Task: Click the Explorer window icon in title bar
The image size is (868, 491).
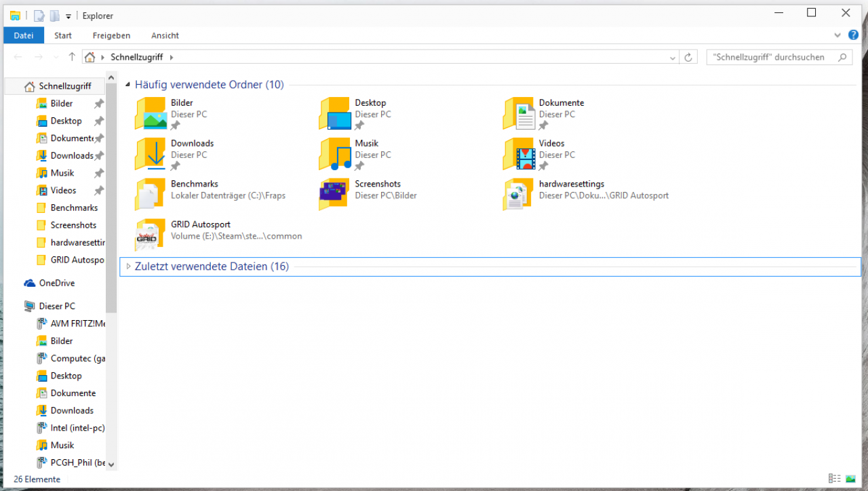Action: coord(15,16)
